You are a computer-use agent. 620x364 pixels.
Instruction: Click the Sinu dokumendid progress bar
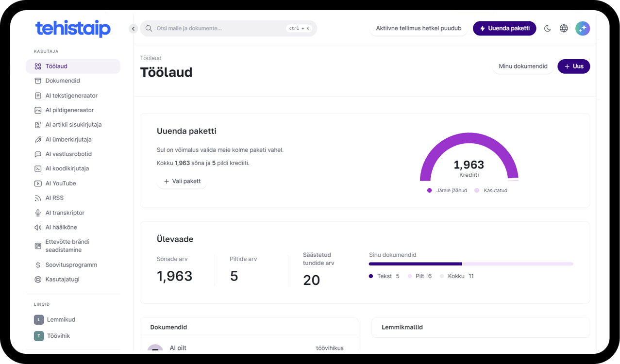(x=471, y=264)
